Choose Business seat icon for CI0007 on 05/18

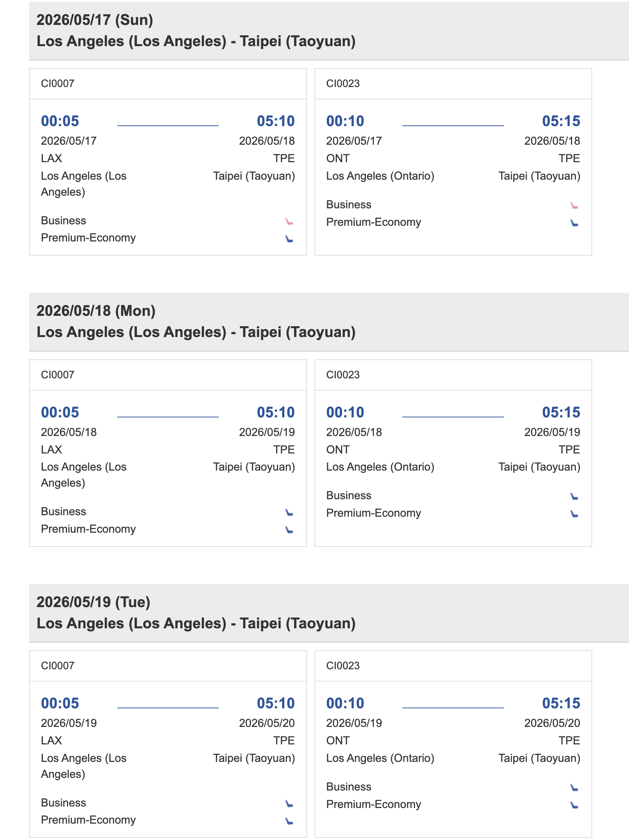pyautogui.click(x=290, y=513)
